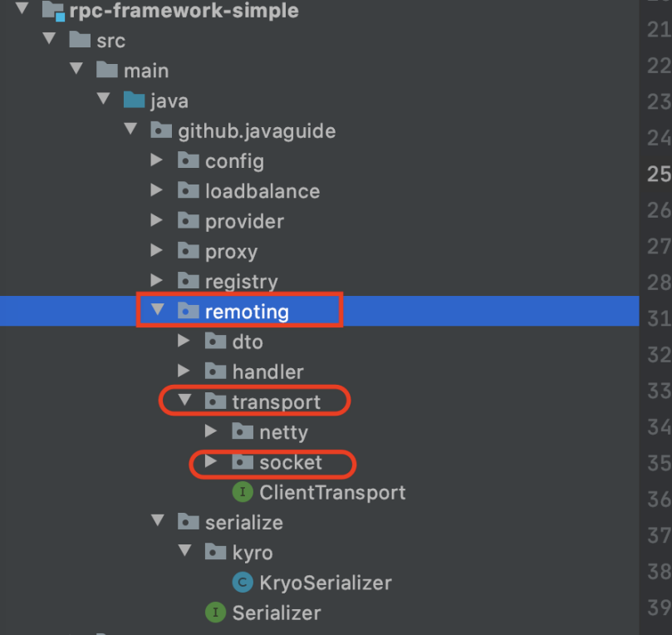Collapse the serialize package arrow

[156, 522]
